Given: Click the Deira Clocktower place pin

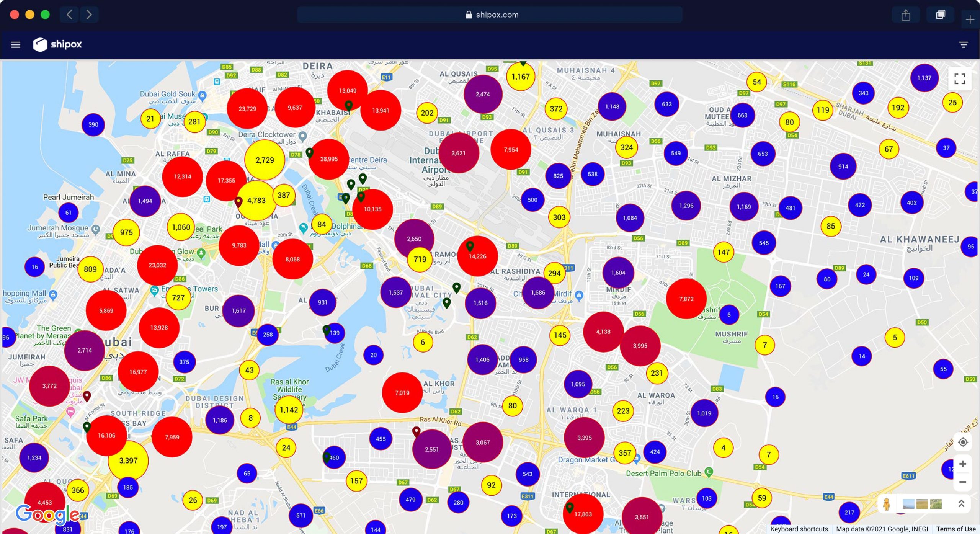Looking at the screenshot, I should (302, 136).
